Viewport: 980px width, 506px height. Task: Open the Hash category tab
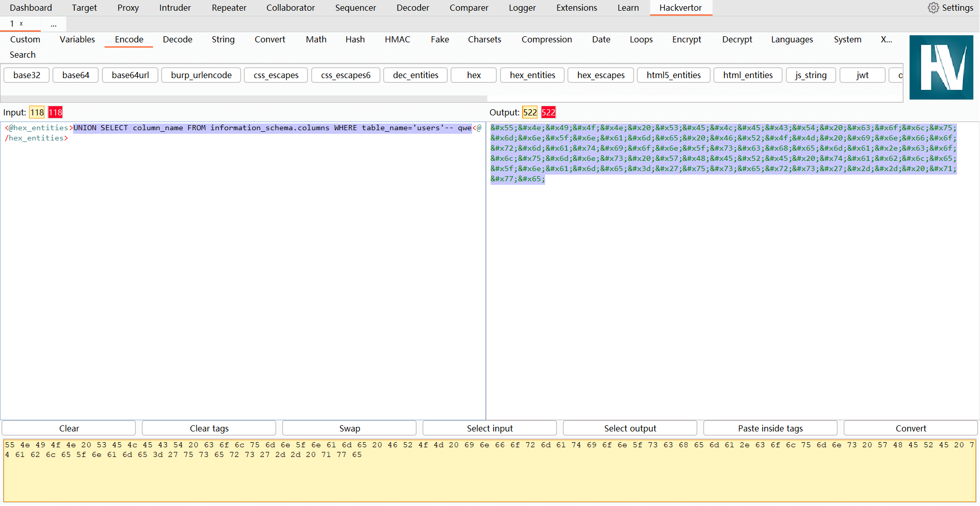355,39
